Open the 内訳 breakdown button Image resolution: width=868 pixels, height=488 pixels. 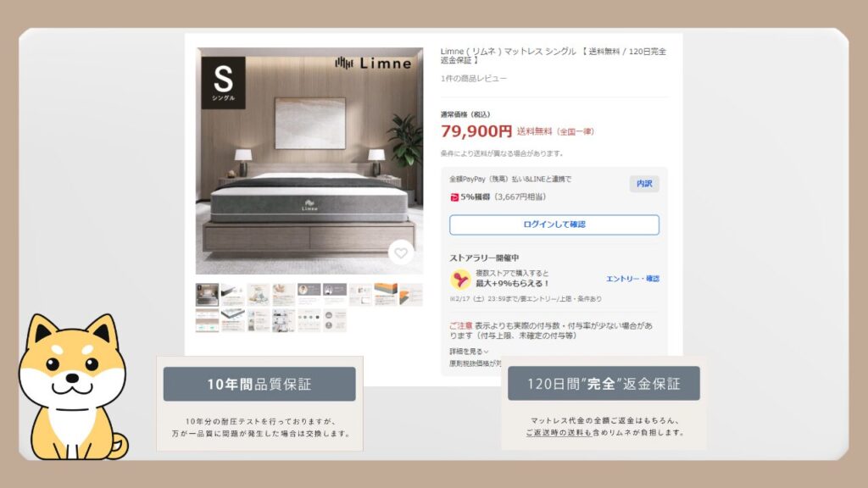pos(644,184)
